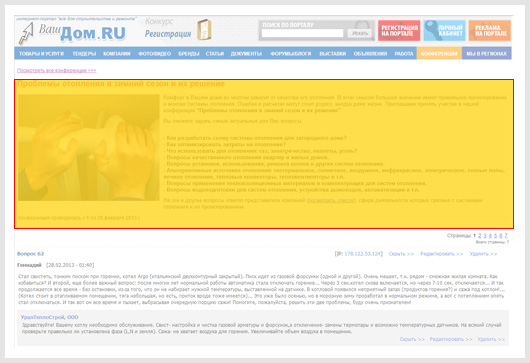This screenshot has height=363, width=530.
Task: Open Документы menu item
Action: point(246,53)
